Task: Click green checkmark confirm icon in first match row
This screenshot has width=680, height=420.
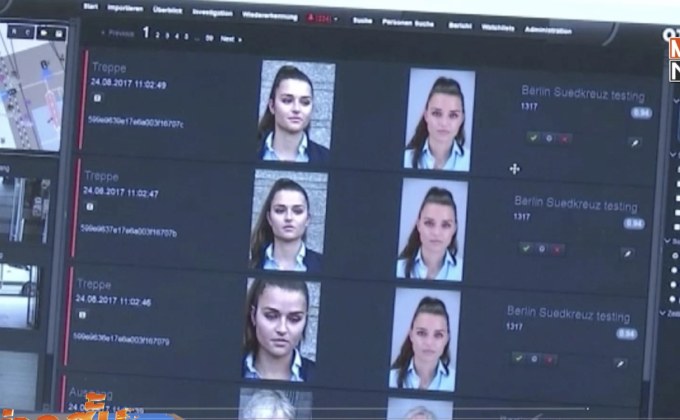Action: click(x=532, y=137)
